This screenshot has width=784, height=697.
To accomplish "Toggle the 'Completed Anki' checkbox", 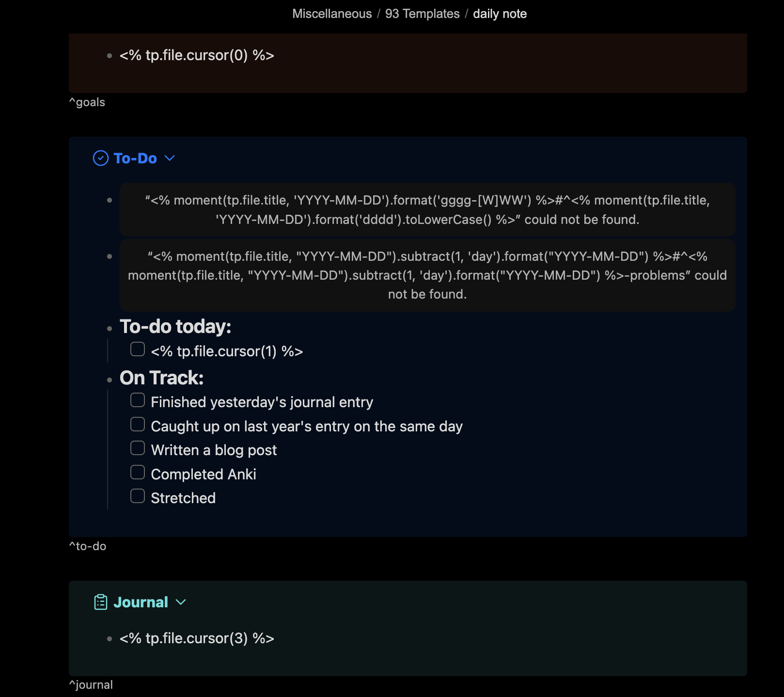I will pyautogui.click(x=138, y=473).
